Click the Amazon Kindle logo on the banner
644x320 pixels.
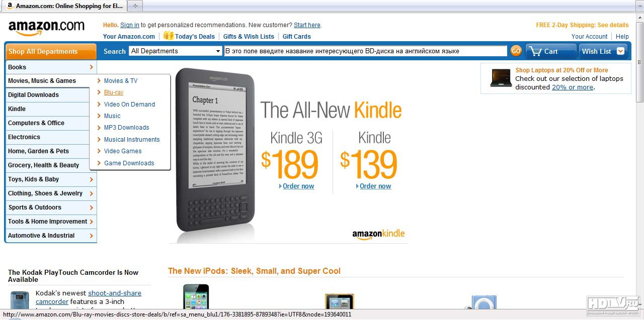coord(378,234)
